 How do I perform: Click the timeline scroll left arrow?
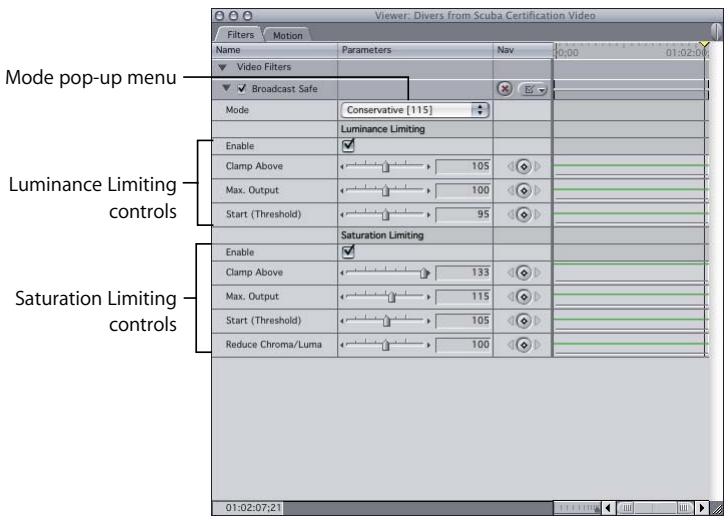(x=608, y=508)
